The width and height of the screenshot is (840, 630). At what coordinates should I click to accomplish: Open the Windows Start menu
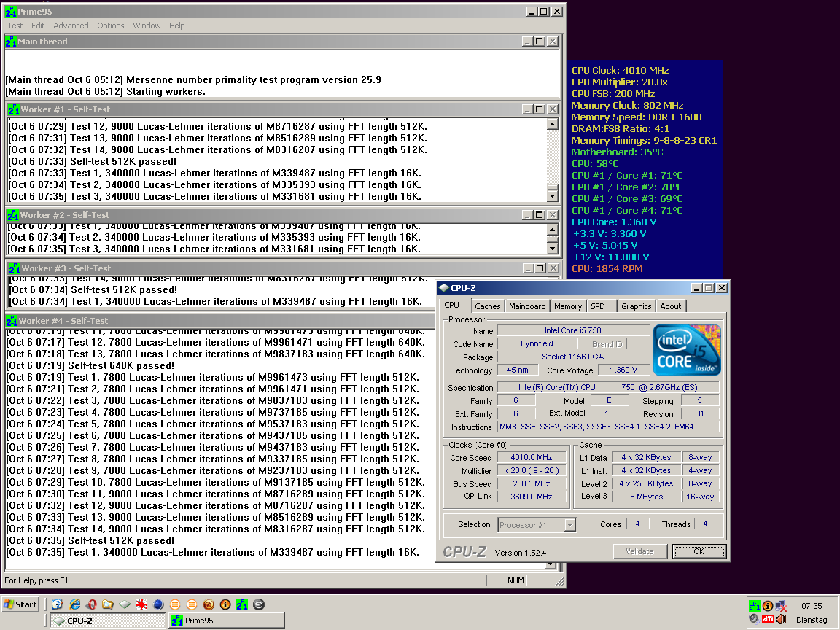pos(20,604)
